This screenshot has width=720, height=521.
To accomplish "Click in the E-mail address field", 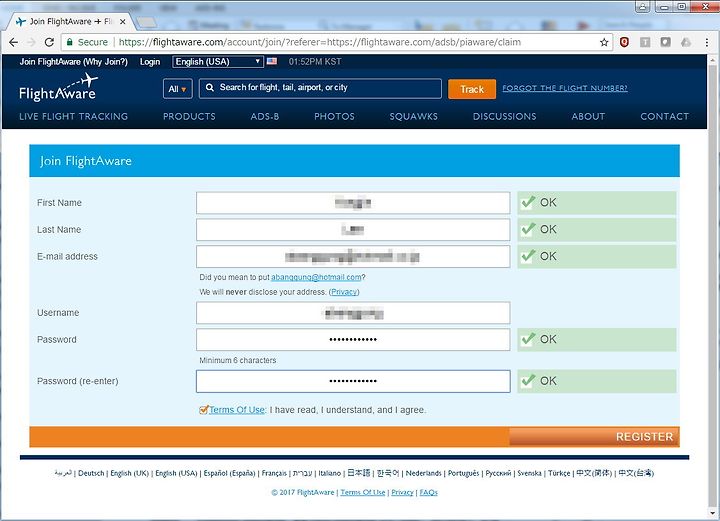I will pyautogui.click(x=353, y=256).
